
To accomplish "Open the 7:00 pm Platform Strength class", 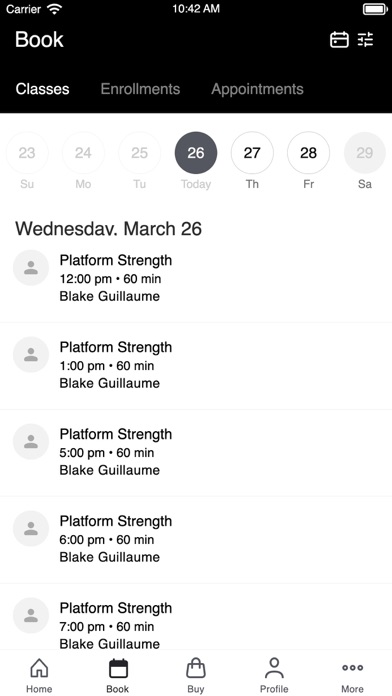I will click(196, 618).
